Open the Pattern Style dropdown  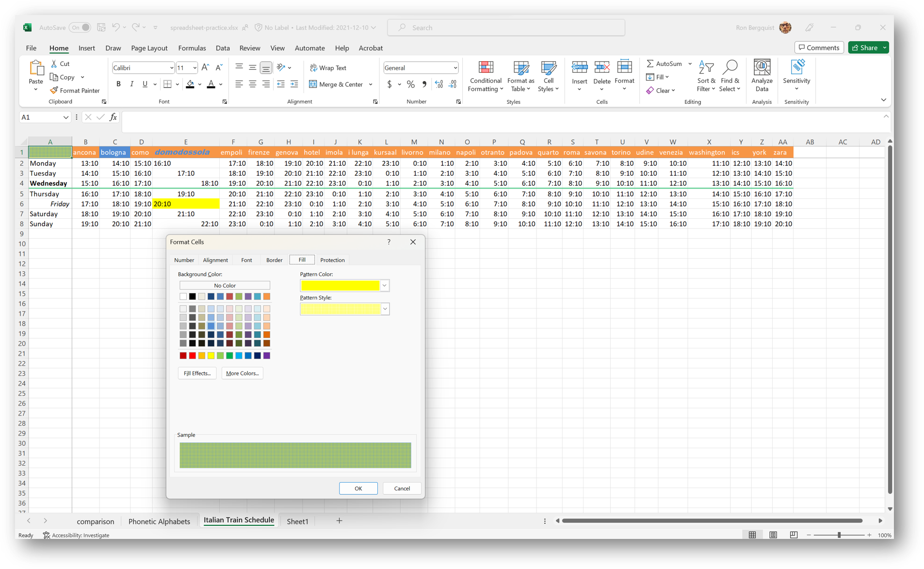tap(384, 309)
